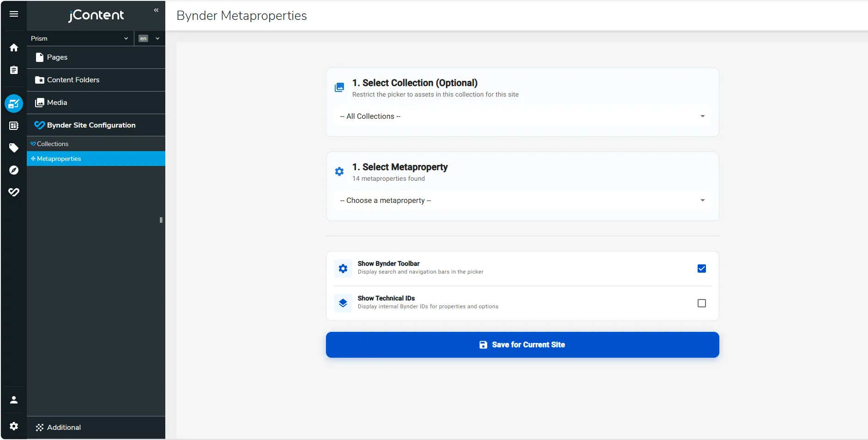Collapse the jContent side panel
Image resolution: width=868 pixels, height=440 pixels.
tap(156, 10)
